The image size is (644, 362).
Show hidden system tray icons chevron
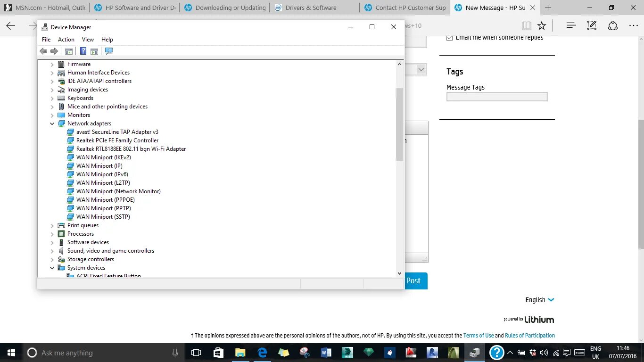click(510, 353)
